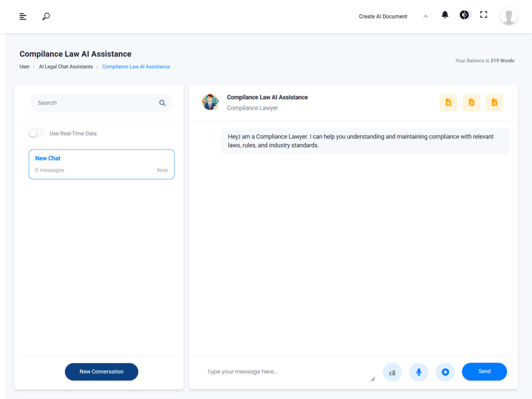The image size is (532, 399).
Task: Click the page heading Compilance Law AI Assistance
Action: coord(76,54)
